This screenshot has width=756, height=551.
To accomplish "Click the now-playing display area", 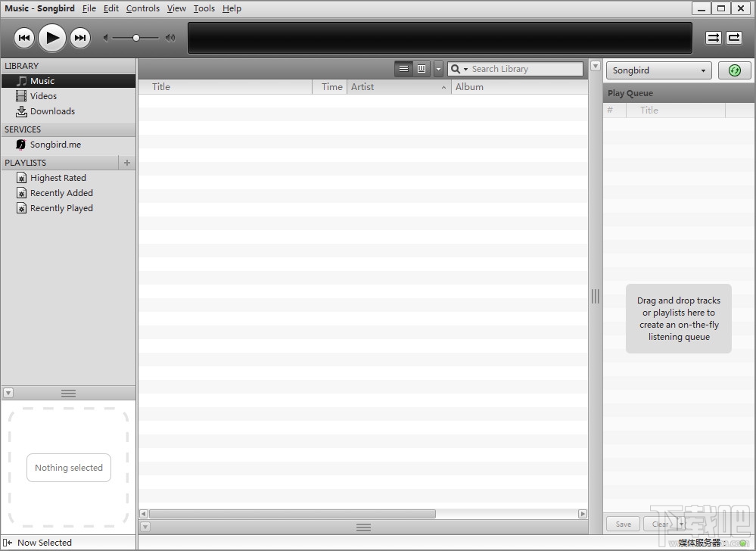I will (440, 38).
